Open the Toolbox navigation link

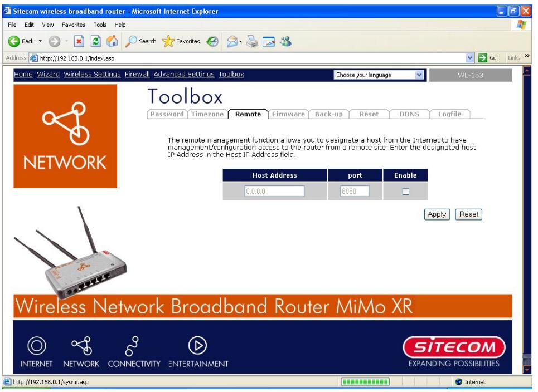click(x=231, y=75)
